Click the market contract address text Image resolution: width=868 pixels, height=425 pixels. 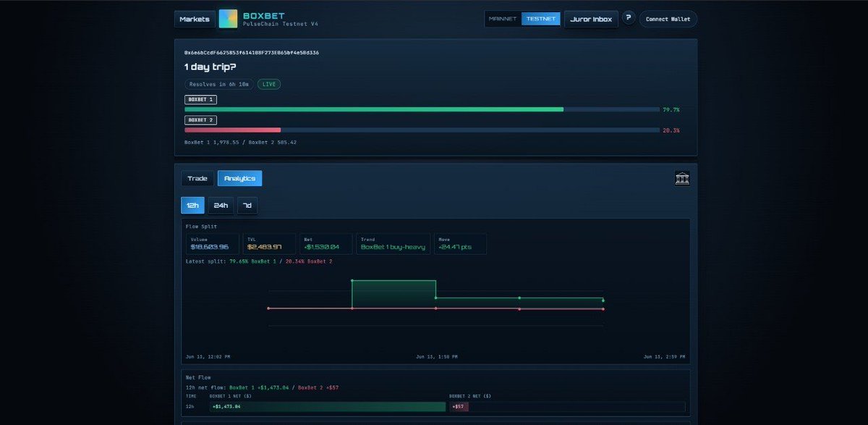click(x=252, y=53)
